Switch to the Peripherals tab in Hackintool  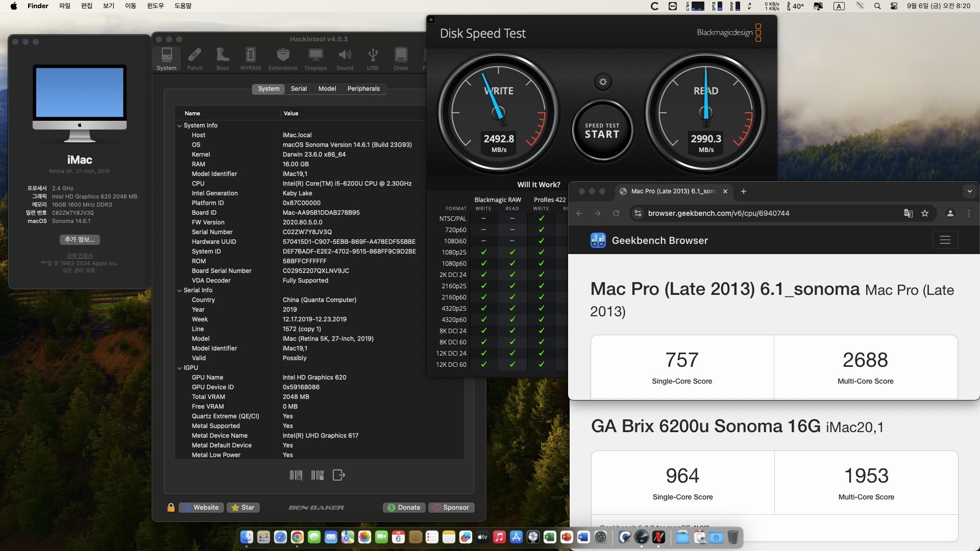point(363,89)
